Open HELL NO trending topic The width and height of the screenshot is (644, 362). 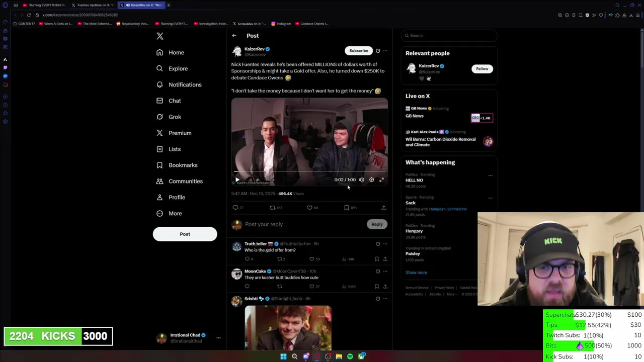pyautogui.click(x=414, y=180)
